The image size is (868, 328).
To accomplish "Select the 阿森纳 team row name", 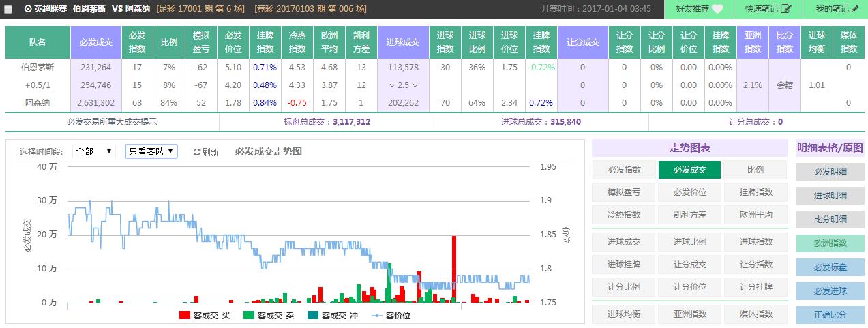I will pyautogui.click(x=38, y=103).
